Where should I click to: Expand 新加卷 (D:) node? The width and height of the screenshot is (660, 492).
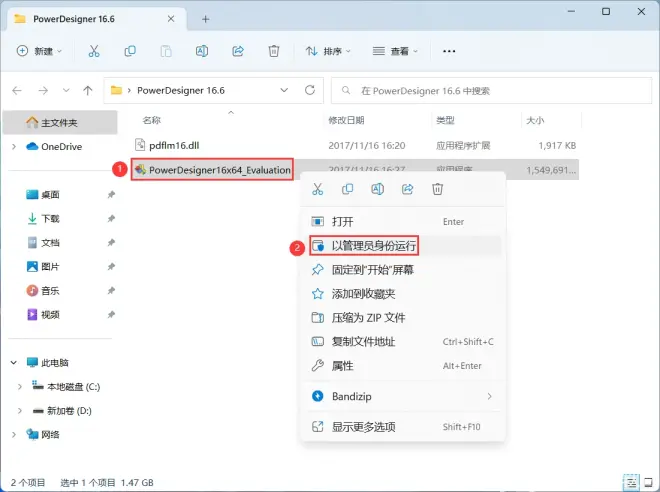pyautogui.click(x=19, y=410)
